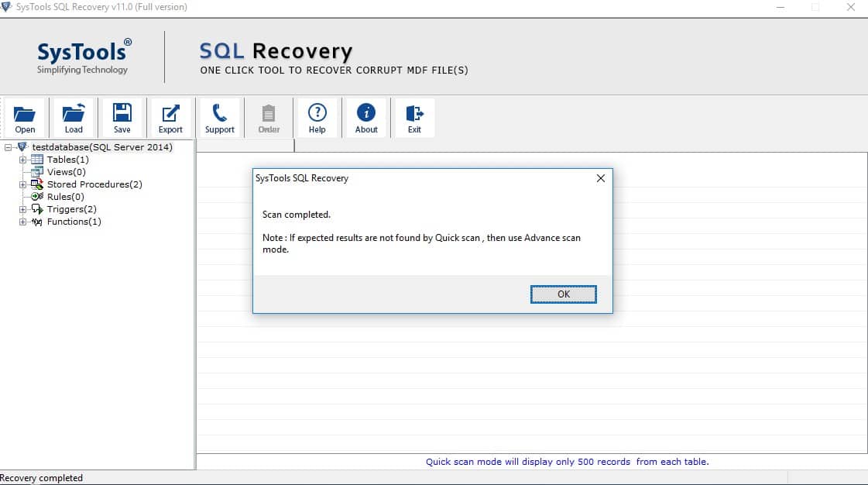The height and width of the screenshot is (485, 868).
Task: Click the empty tab above results pane
Action: pos(245,146)
